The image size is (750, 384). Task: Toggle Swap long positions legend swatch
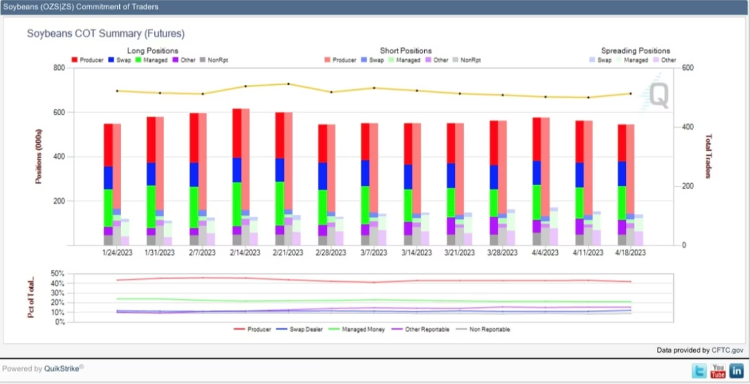(x=110, y=60)
